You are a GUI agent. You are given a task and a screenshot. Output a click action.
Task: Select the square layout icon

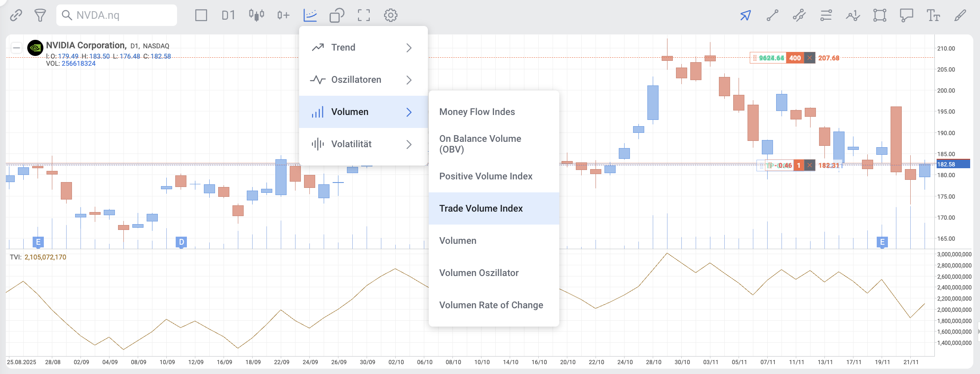201,15
